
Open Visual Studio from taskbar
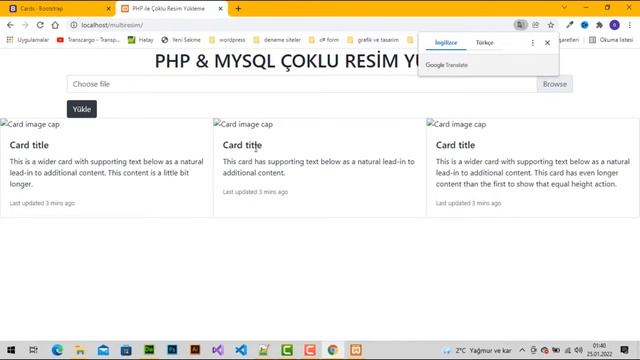[x=218, y=350]
